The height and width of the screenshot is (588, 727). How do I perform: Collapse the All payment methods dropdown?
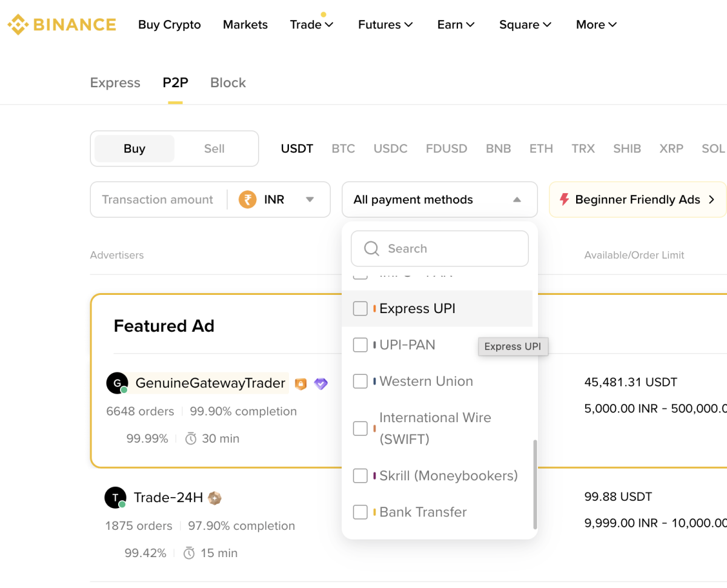[516, 199]
